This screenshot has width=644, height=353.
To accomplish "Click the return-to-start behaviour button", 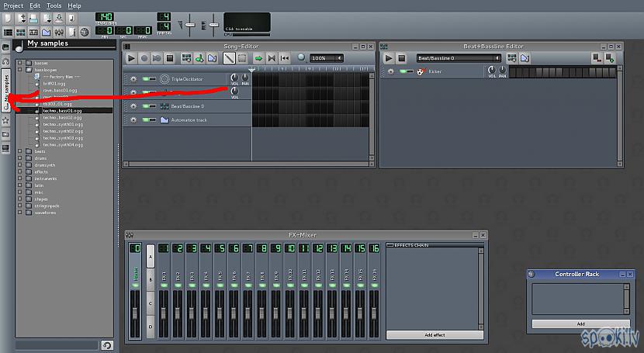I will 285,58.
